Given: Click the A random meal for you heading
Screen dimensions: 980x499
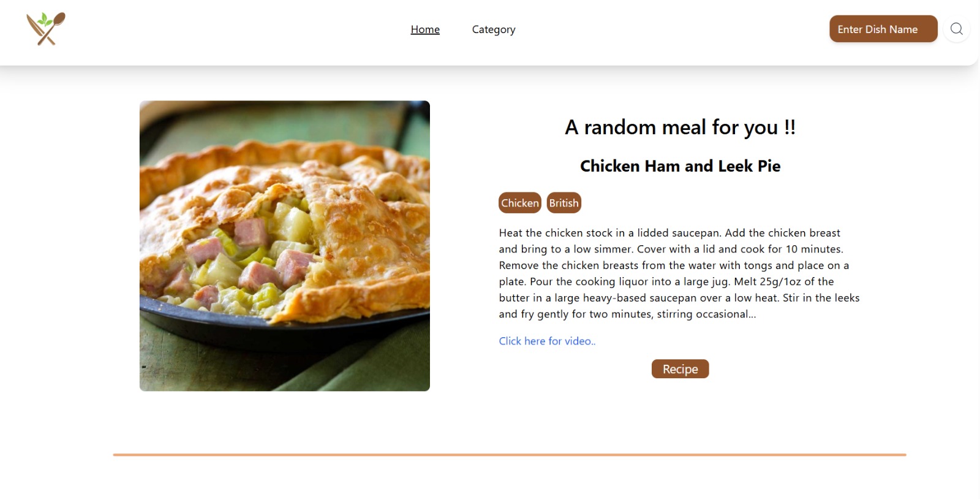Looking at the screenshot, I should click(680, 128).
